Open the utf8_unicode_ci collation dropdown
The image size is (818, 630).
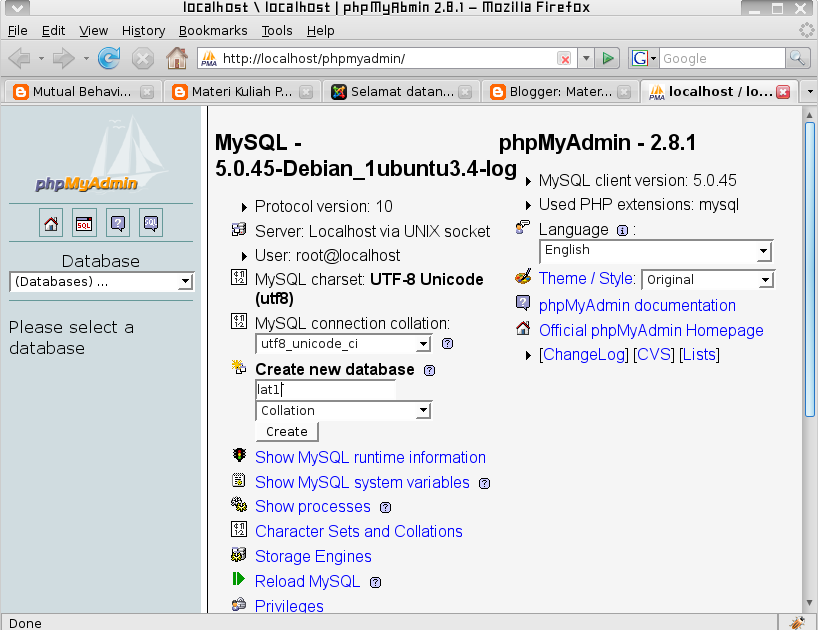click(x=343, y=344)
